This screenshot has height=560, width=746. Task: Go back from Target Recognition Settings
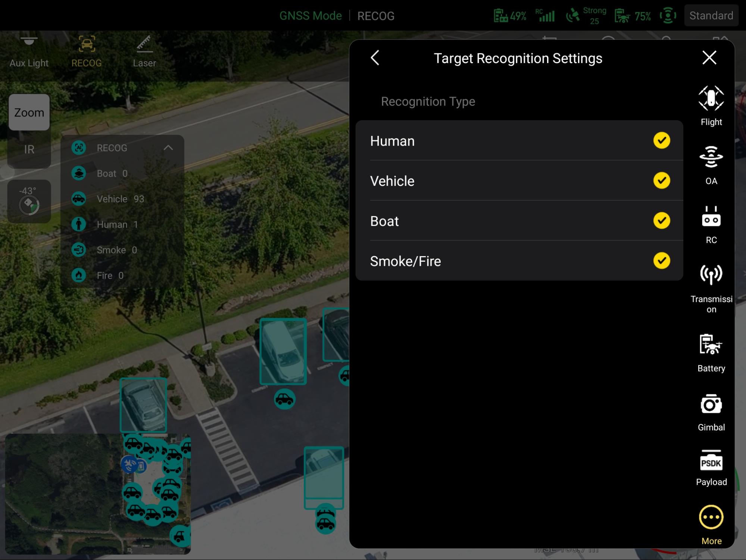tap(375, 58)
